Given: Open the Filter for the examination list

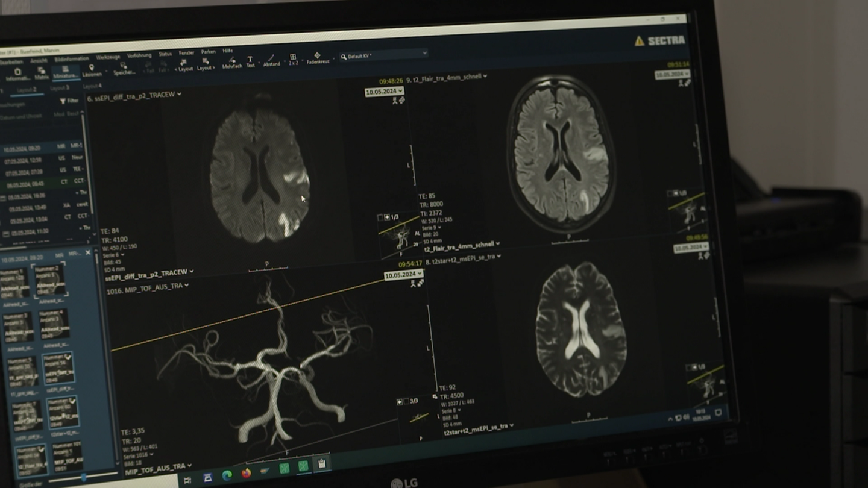Looking at the screenshot, I should [69, 101].
